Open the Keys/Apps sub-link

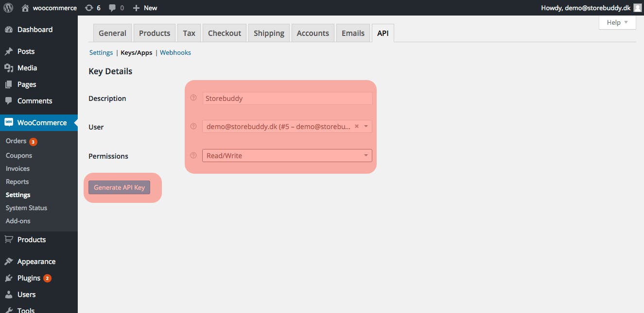pyautogui.click(x=137, y=52)
